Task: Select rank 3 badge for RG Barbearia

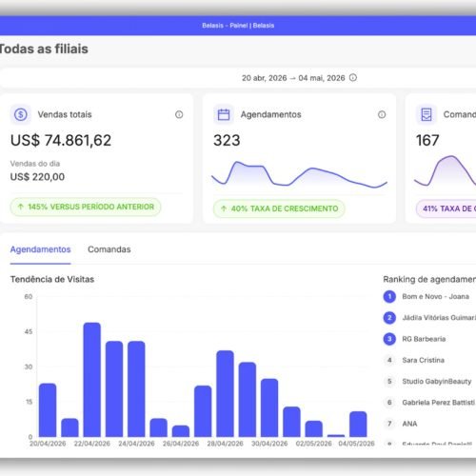Action: click(389, 339)
